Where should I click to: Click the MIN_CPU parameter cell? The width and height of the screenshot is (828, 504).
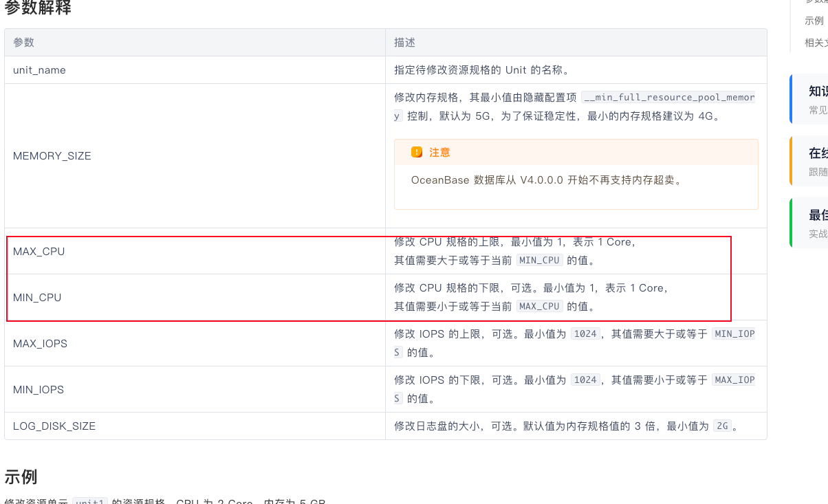click(195, 298)
